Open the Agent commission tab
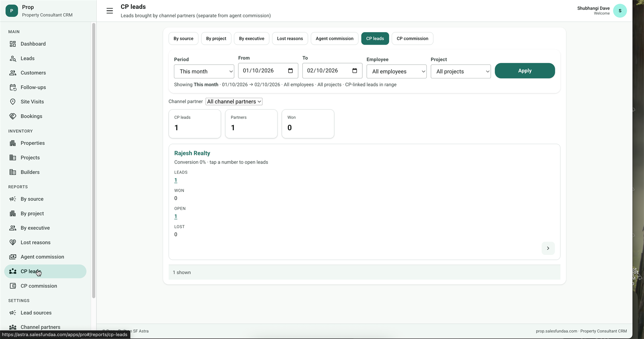 [334, 39]
